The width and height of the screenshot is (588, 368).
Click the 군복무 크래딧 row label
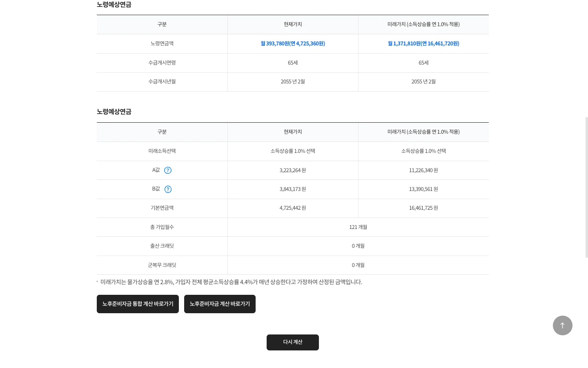coord(162,265)
